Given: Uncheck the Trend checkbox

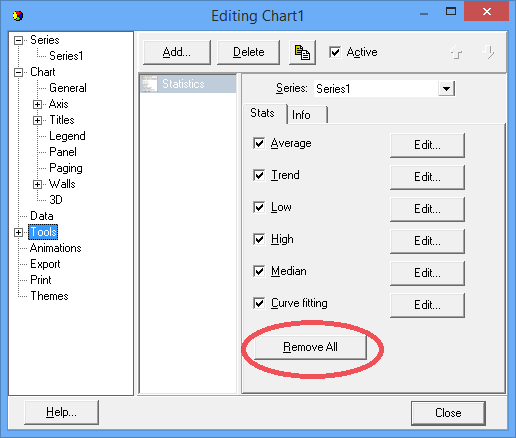Looking at the screenshot, I should (259, 175).
